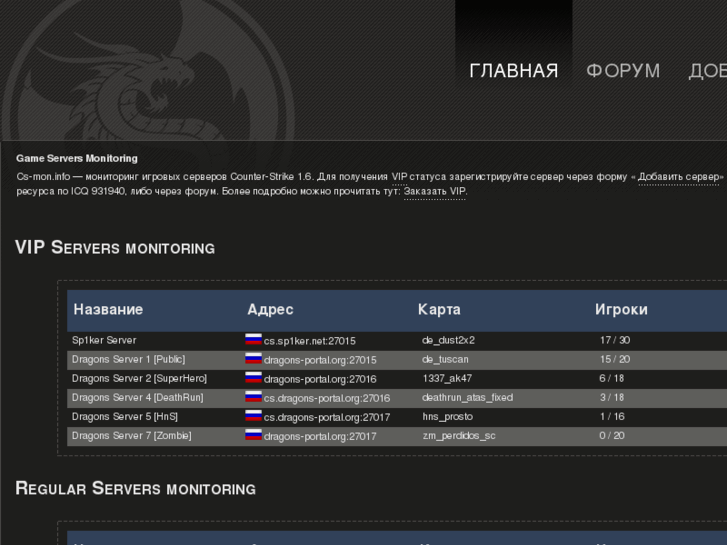Click Russian flag beside cs.dragons-portal.org:27016
This screenshot has width=727, height=545.
[254, 397]
